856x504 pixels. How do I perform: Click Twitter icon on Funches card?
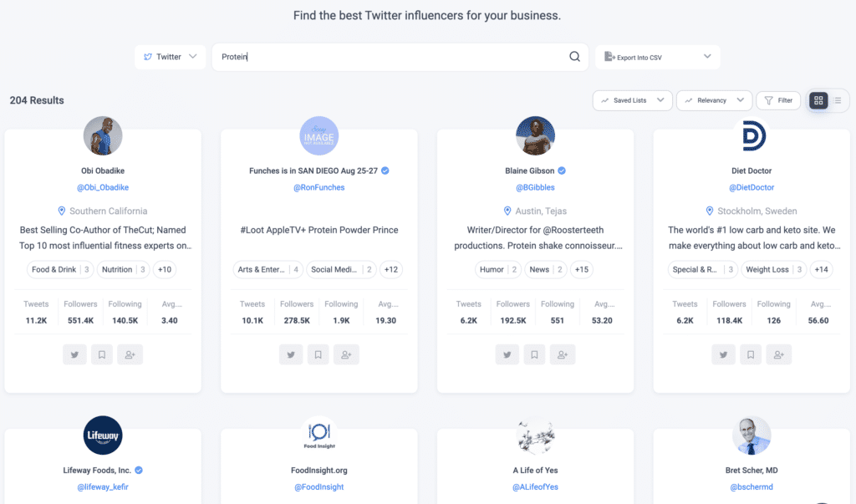click(x=291, y=354)
